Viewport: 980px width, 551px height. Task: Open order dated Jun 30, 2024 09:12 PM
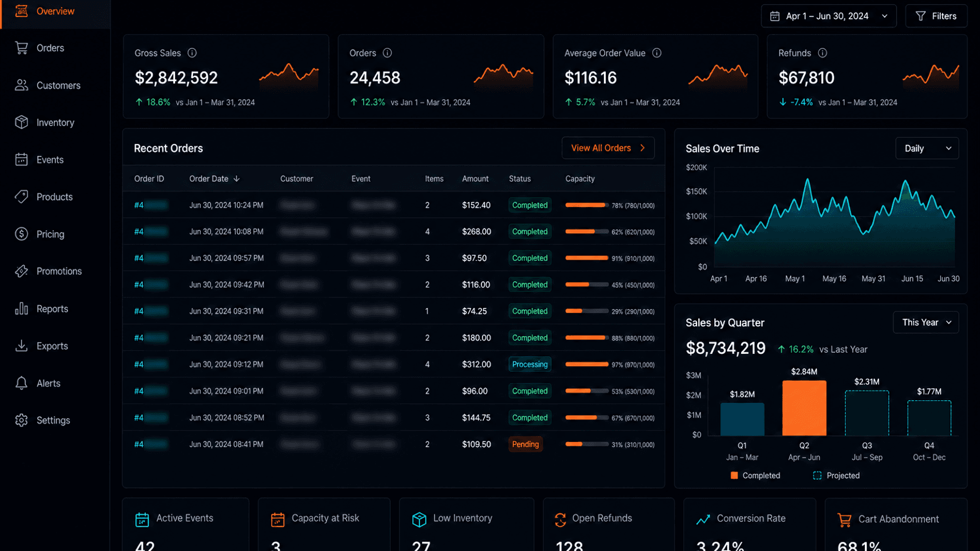click(394, 364)
